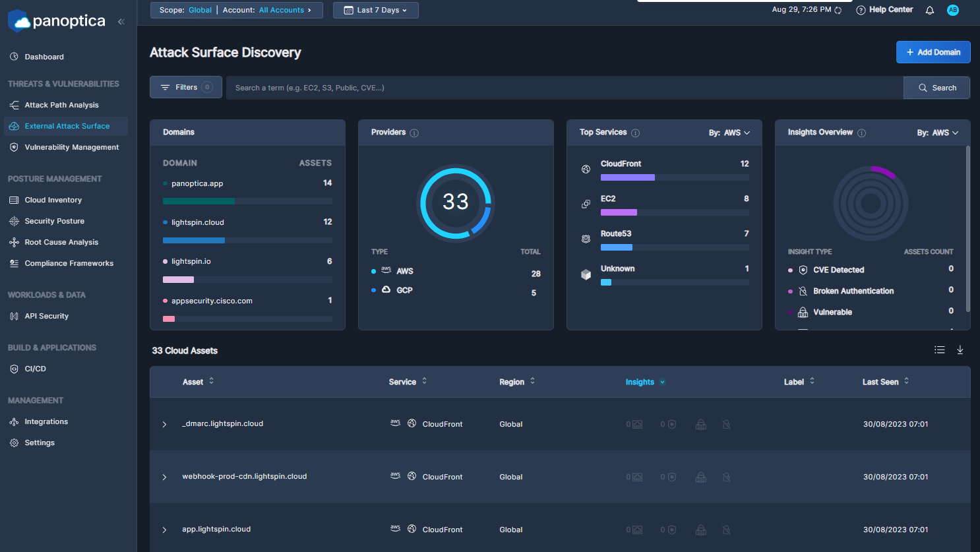Click refresh icon next to timestamp
Image resolution: width=980 pixels, height=552 pixels.
[838, 10]
